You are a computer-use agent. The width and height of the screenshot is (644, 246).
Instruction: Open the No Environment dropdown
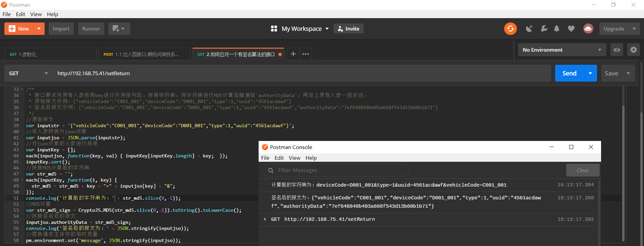pos(562,50)
